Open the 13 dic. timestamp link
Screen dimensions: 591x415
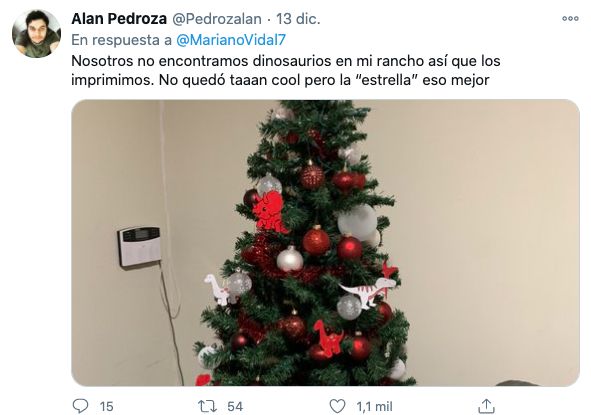pos(298,18)
